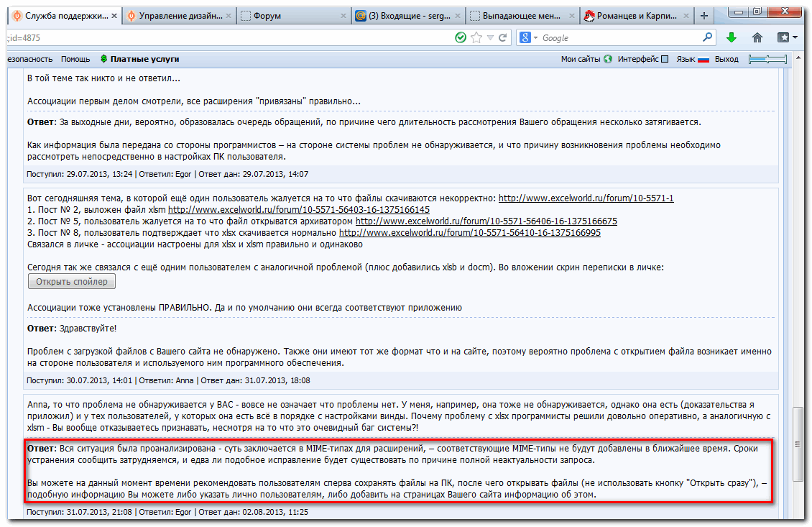Click the Входящие tab mail favicon

(x=361, y=16)
